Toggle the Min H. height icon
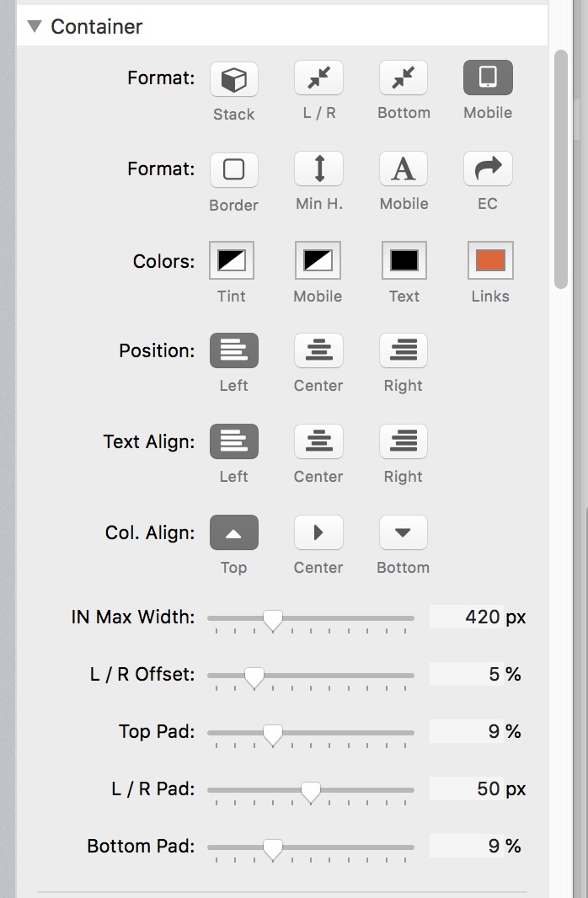588x898 pixels. [318, 169]
